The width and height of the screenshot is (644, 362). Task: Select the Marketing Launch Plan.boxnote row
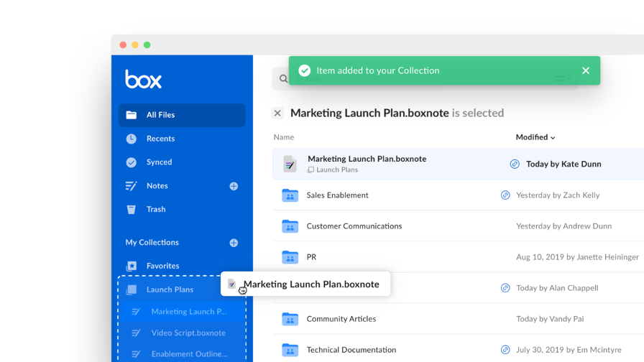459,164
